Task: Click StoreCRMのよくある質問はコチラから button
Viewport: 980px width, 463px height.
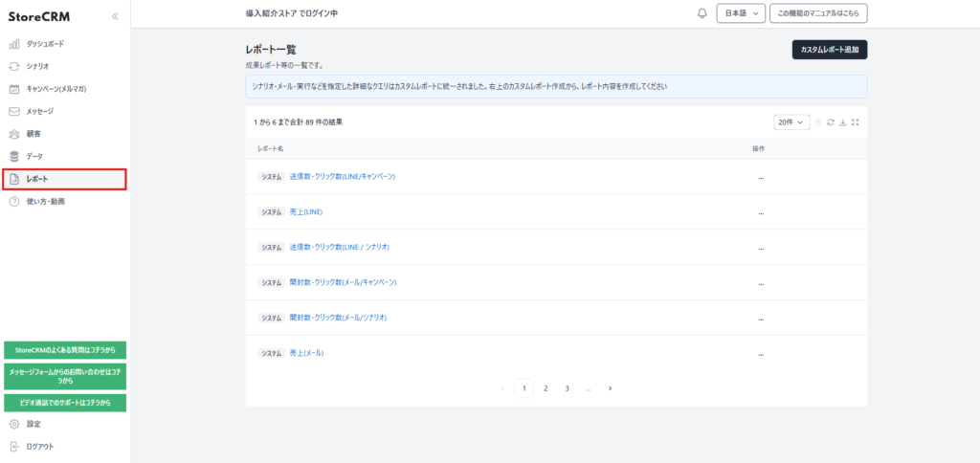Action: click(65, 350)
